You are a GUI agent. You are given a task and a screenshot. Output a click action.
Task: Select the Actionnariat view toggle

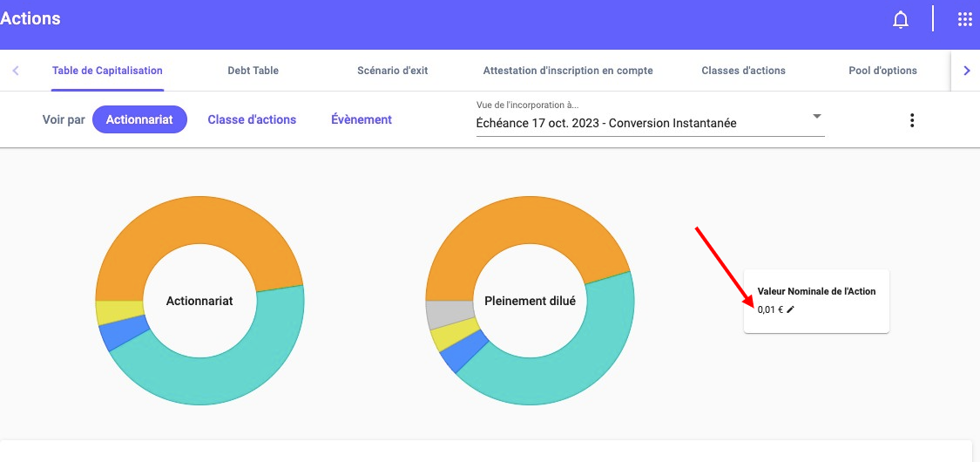[139, 119]
